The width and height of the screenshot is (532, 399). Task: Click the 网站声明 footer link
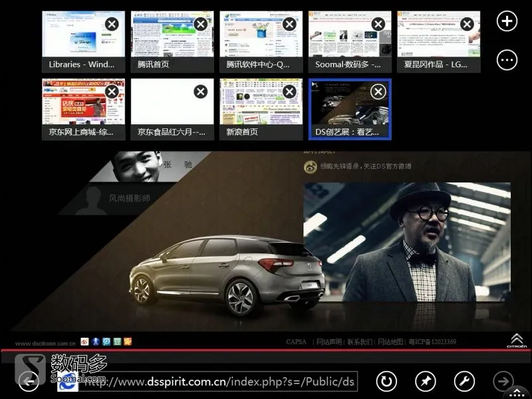[329, 342]
